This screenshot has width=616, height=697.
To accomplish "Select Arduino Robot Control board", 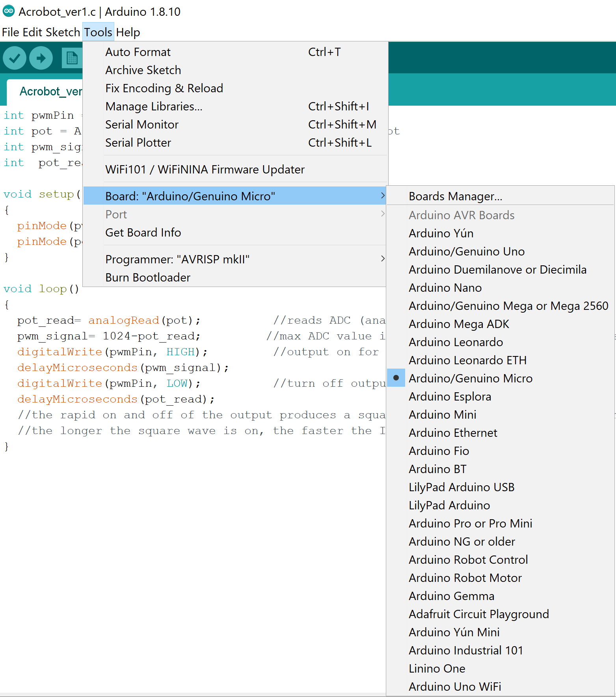I will pos(501,559).
